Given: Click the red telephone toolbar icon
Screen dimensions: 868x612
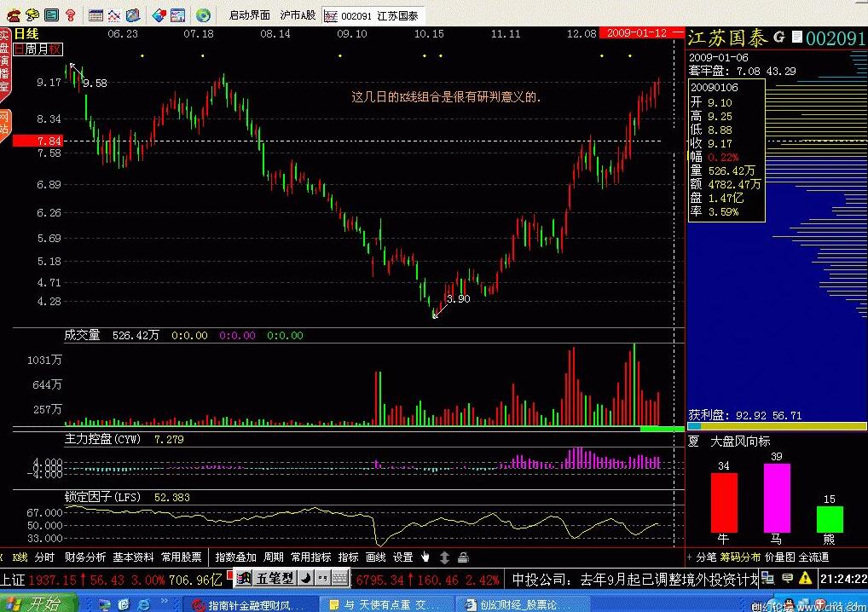Looking at the screenshot, I should pyautogui.click(x=14, y=15).
